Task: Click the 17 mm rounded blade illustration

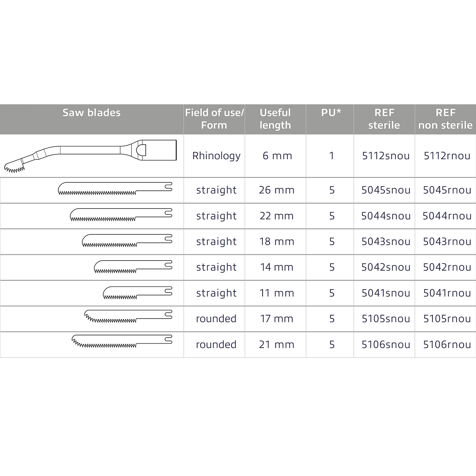Action: [x=128, y=316]
